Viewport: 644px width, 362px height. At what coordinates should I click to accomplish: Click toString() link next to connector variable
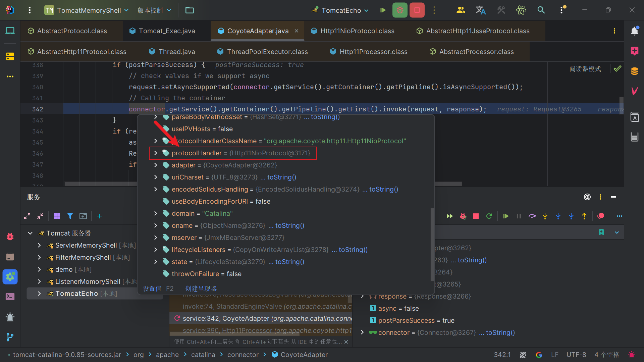[500, 332]
